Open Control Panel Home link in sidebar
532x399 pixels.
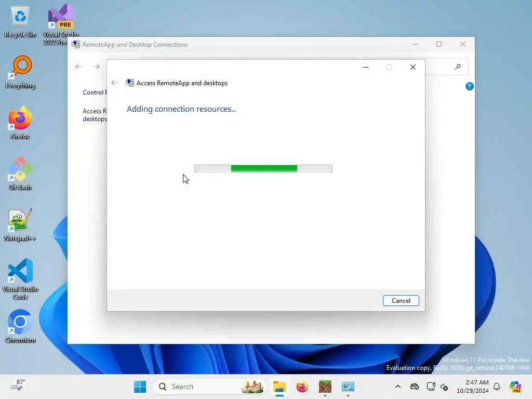click(95, 92)
